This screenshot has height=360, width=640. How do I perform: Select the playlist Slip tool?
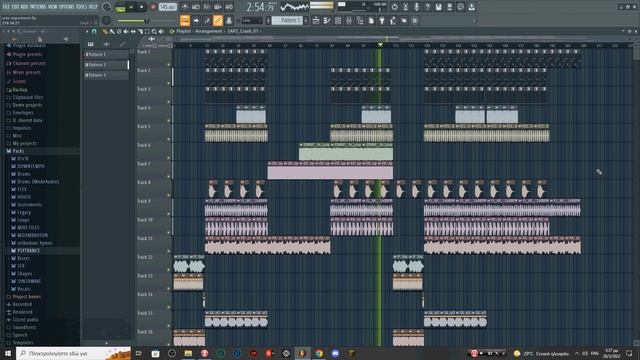(133, 31)
